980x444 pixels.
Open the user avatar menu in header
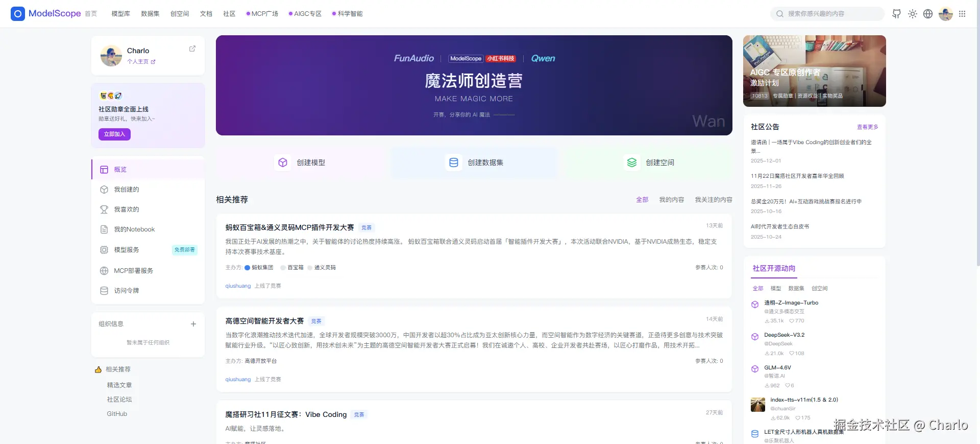click(x=946, y=14)
